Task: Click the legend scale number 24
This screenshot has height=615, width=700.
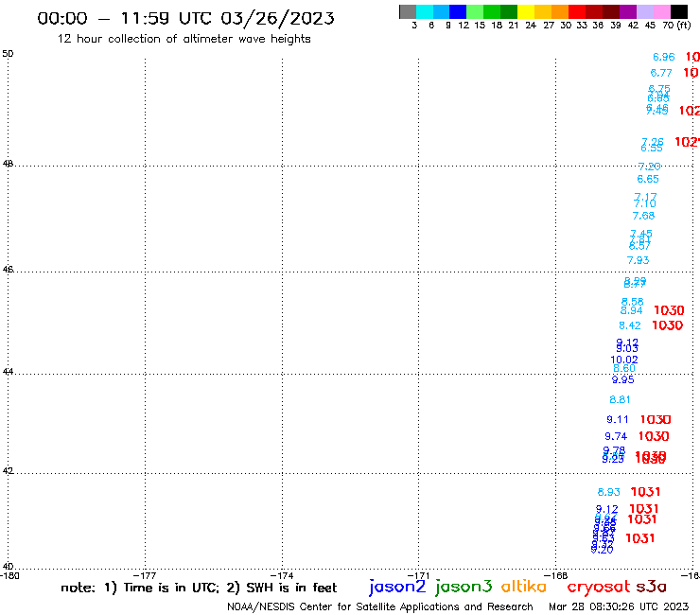Action: [531, 25]
